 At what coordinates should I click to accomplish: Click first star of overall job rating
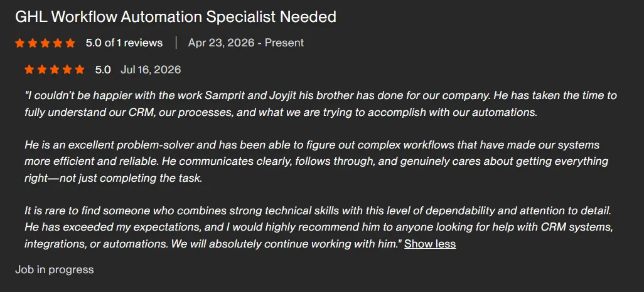19,43
